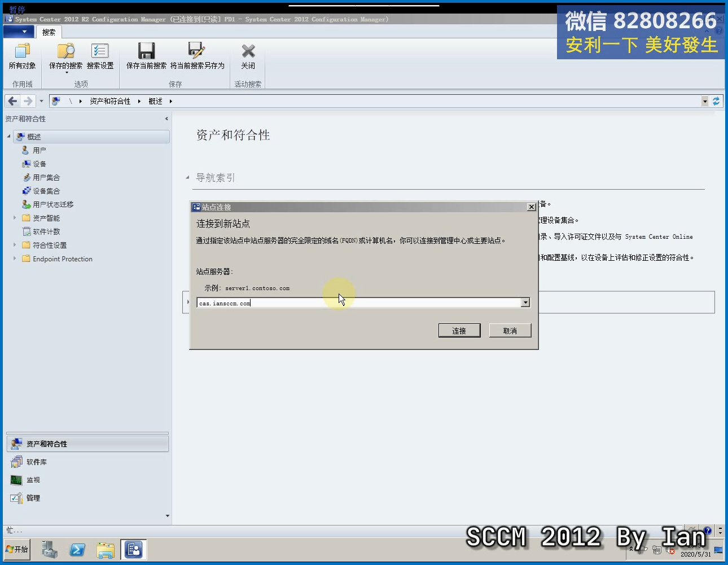Close the Site Connection (站点连接) dialog
Viewport: 728px width, 565px height.
531,207
